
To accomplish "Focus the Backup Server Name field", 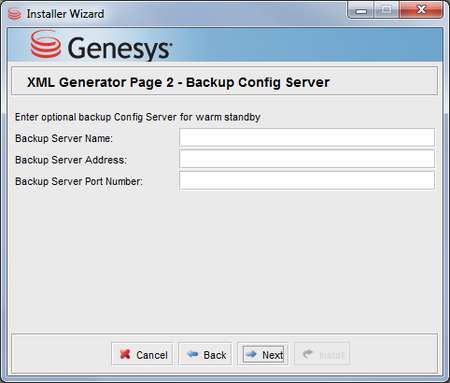I will (x=307, y=138).
